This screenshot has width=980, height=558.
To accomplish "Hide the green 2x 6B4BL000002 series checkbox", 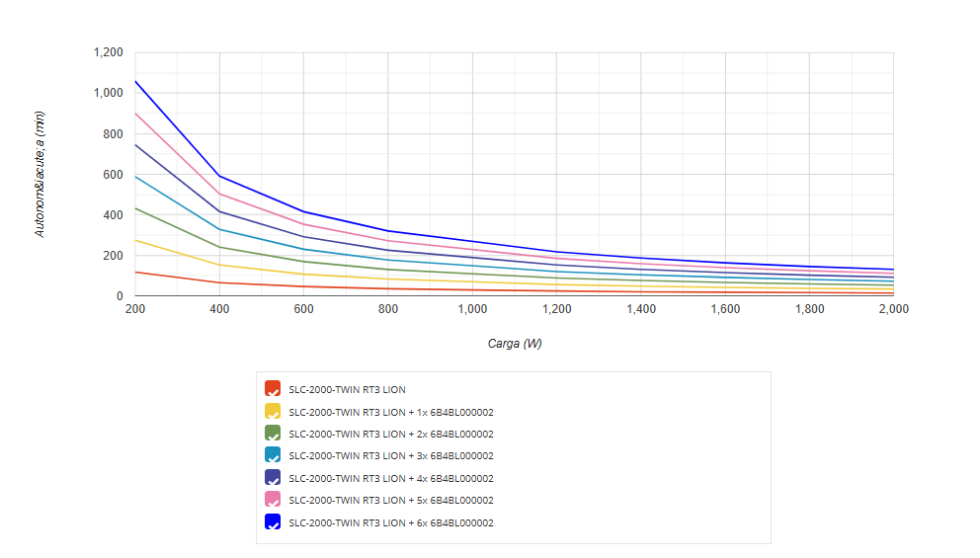I will click(273, 434).
